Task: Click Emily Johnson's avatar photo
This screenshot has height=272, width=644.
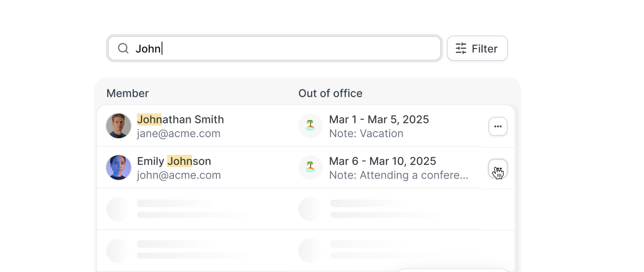Action: (119, 168)
